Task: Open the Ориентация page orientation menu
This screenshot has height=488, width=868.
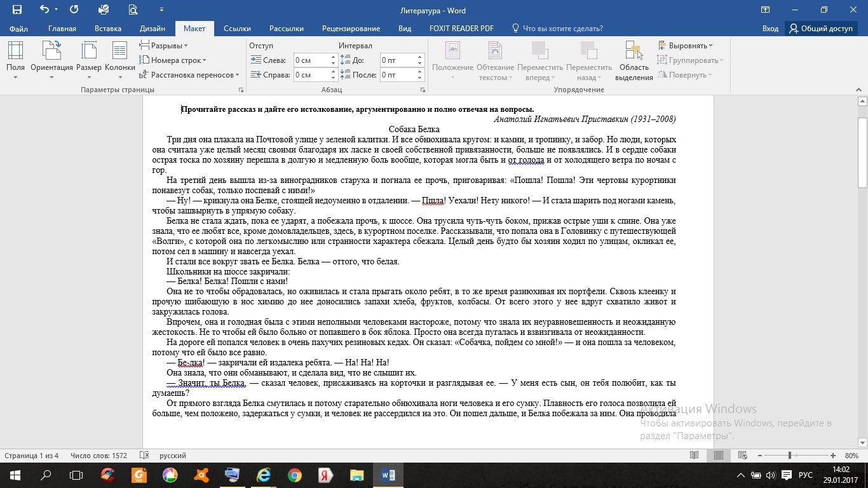Action: [x=51, y=60]
